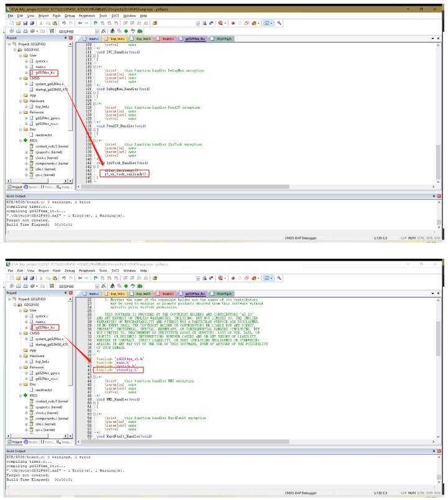Switch to rtconfig.h tab in license-text window
Screen dimensions: 448x500
pyautogui.click(x=222, y=294)
